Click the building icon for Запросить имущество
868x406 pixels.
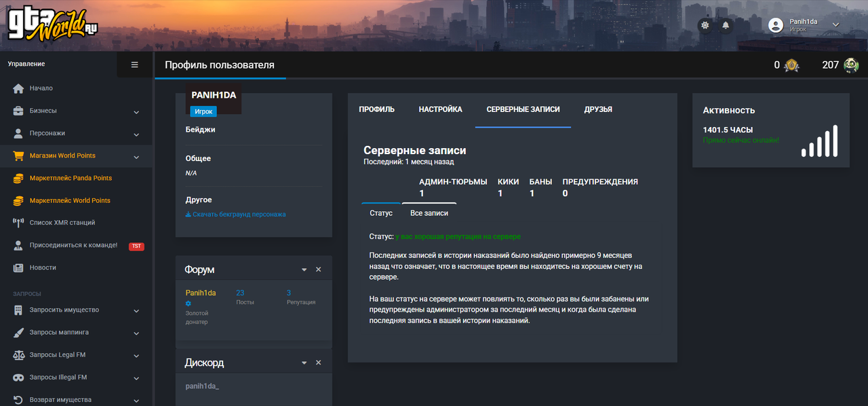18,310
